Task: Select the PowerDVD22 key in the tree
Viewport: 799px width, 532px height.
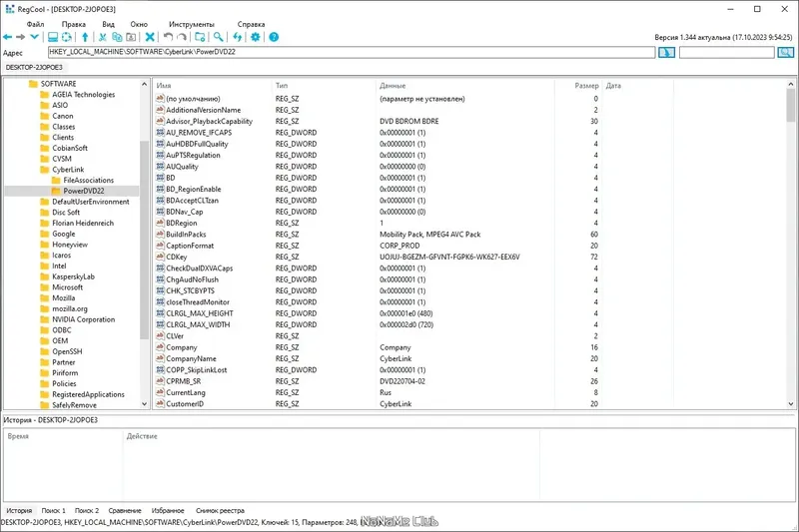Action: tap(84, 191)
